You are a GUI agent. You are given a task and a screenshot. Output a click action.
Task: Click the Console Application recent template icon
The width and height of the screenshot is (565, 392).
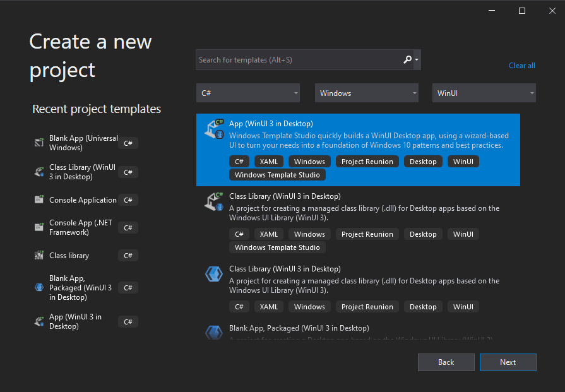click(39, 200)
